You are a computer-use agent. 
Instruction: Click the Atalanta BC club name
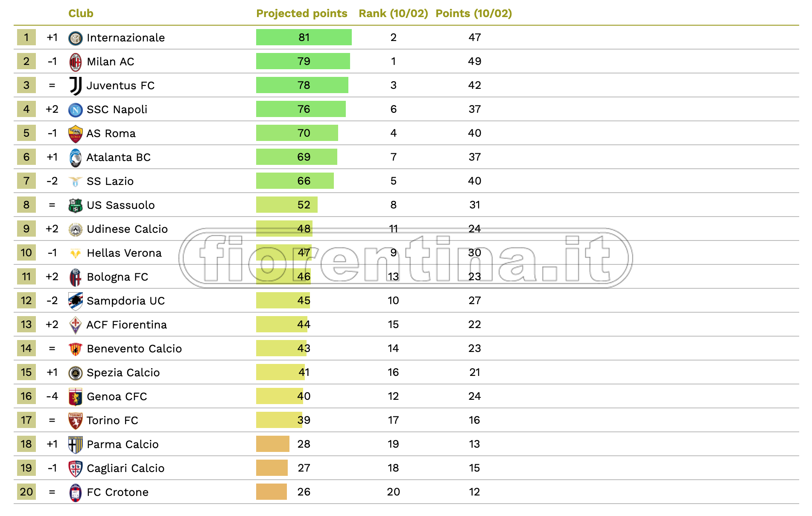pyautogui.click(x=118, y=158)
